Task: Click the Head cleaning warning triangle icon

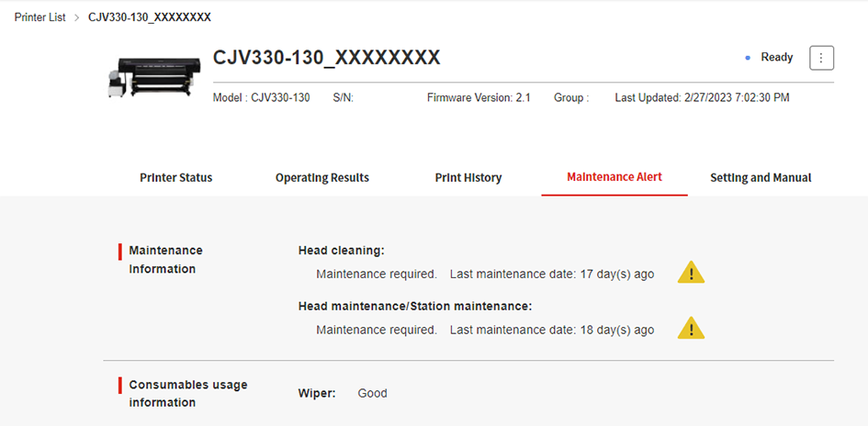Action: 691,274
